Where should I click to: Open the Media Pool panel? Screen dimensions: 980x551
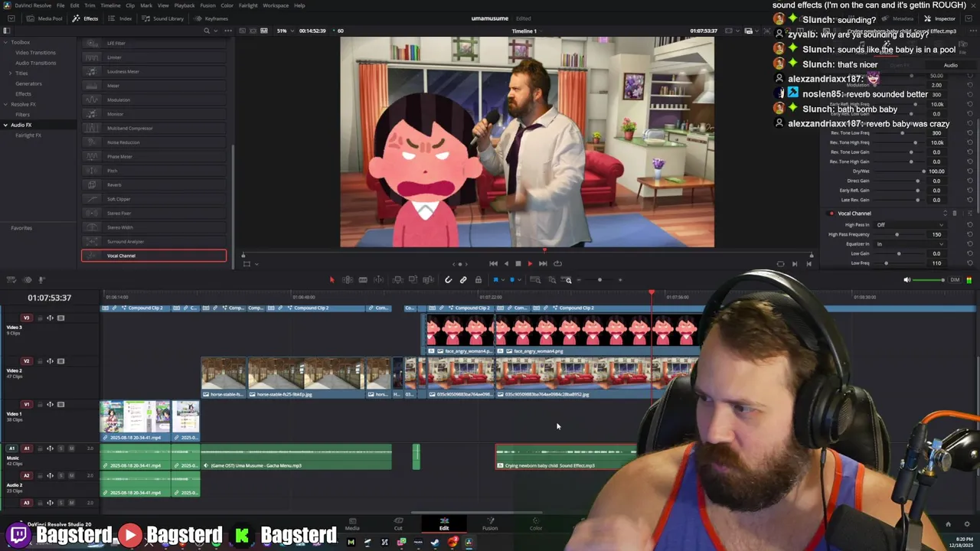tap(46, 18)
